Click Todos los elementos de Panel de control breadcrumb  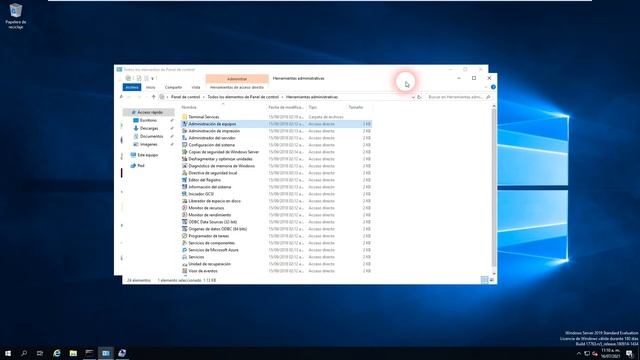click(243, 97)
